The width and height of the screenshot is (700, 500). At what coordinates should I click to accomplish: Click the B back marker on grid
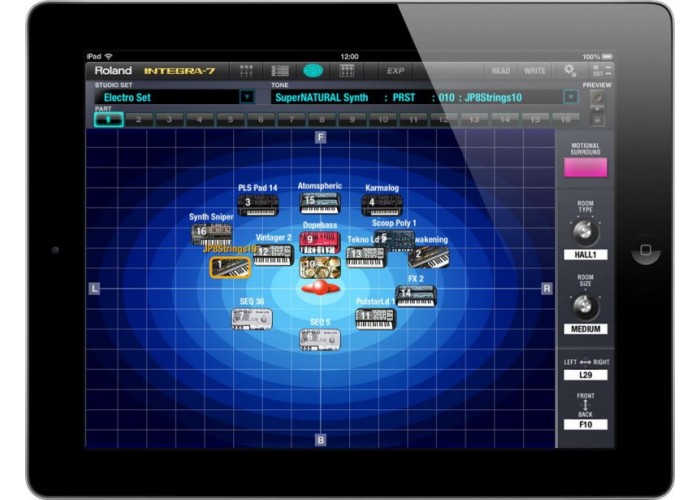point(321,440)
